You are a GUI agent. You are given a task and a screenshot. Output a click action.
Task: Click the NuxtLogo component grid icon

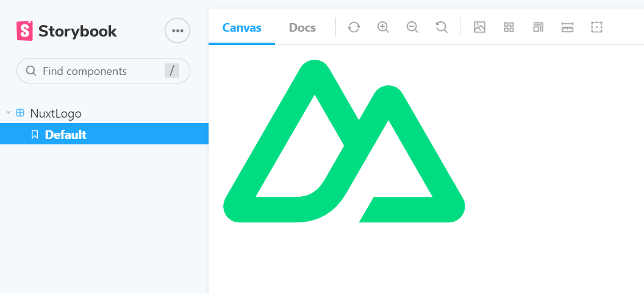(x=20, y=113)
